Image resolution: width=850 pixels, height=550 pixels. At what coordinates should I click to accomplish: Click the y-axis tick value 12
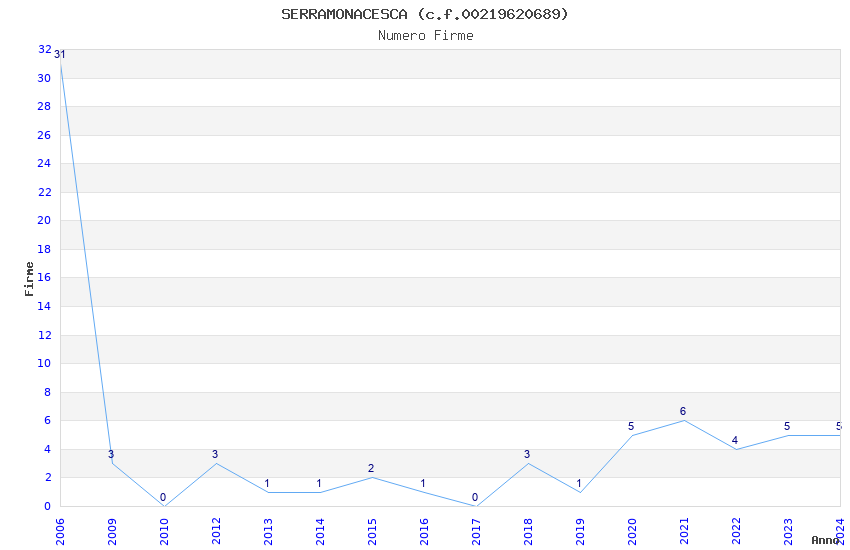[x=44, y=335]
